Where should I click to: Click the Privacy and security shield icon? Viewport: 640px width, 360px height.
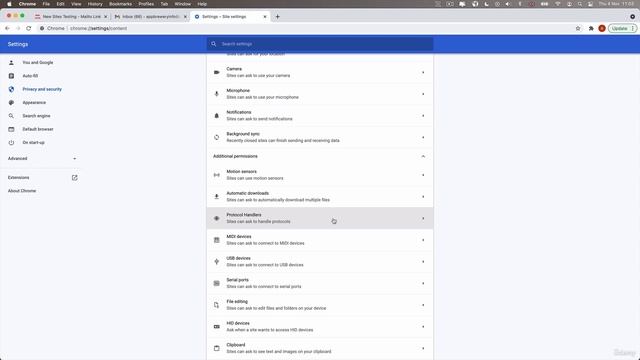pos(11,89)
